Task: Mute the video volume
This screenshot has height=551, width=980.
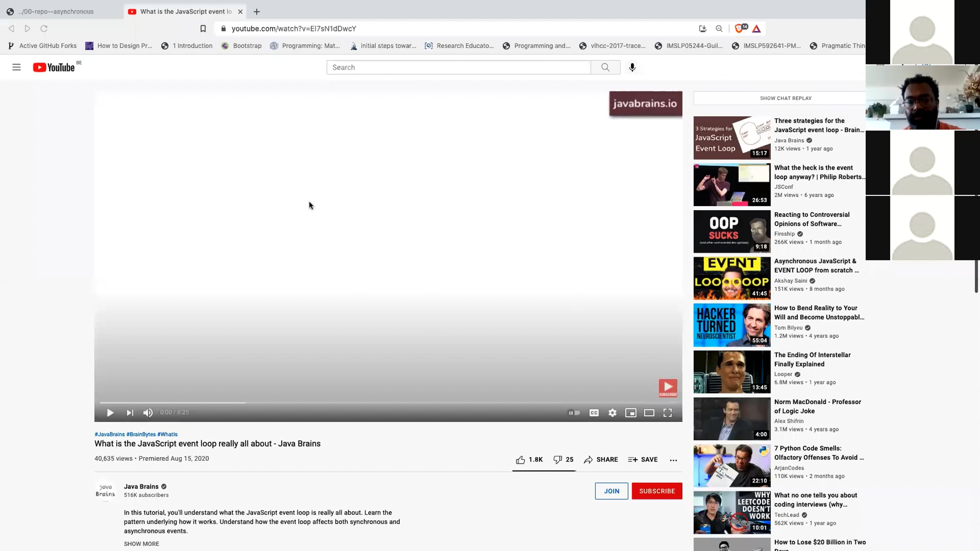Action: click(148, 413)
